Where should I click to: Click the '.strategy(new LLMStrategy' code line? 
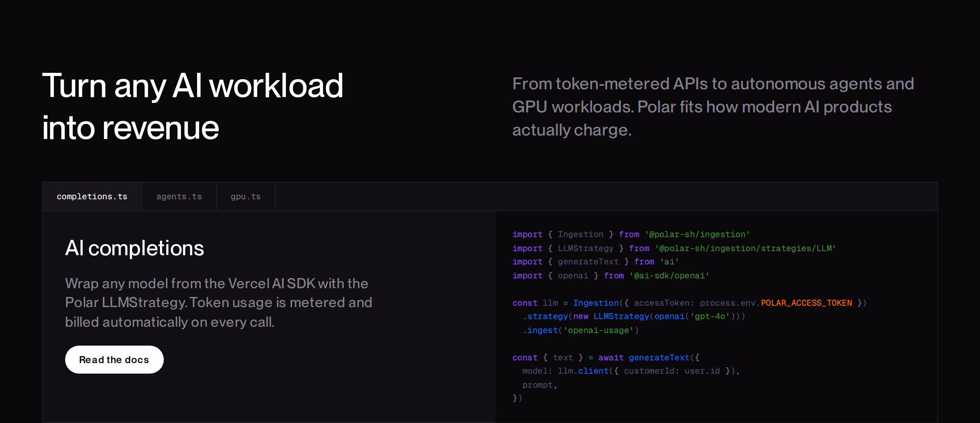pos(633,317)
